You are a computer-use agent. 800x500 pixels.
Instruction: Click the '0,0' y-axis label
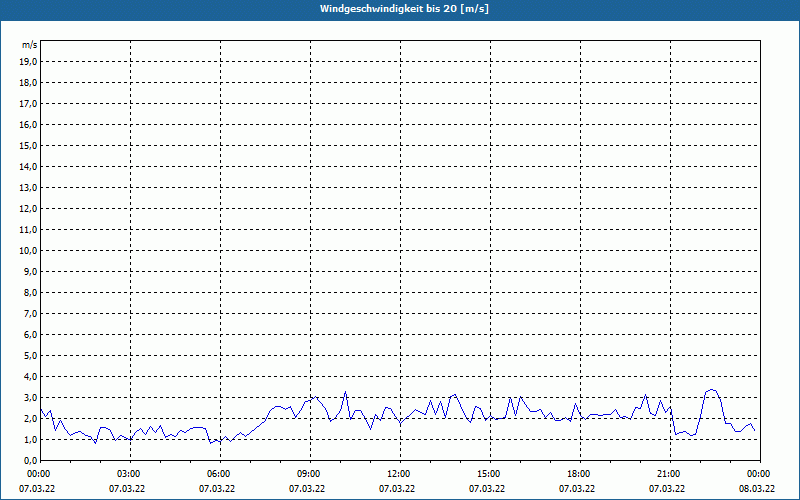pos(30,461)
